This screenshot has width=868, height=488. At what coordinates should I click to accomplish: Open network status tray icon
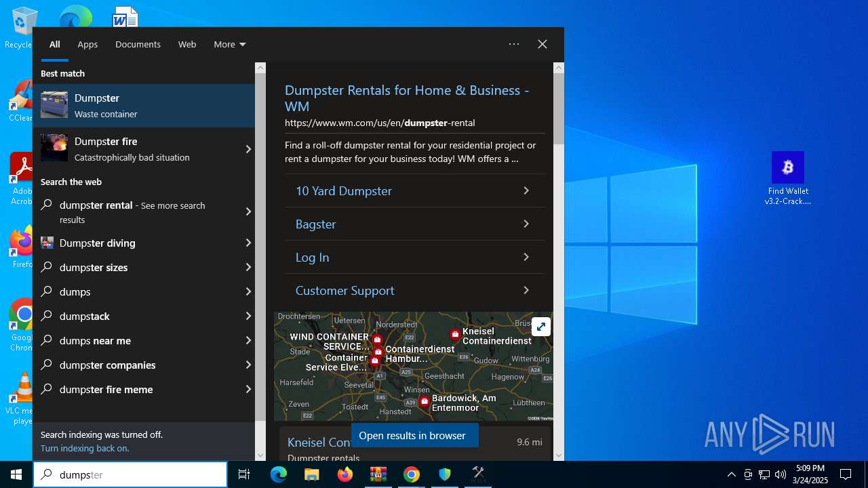764,474
